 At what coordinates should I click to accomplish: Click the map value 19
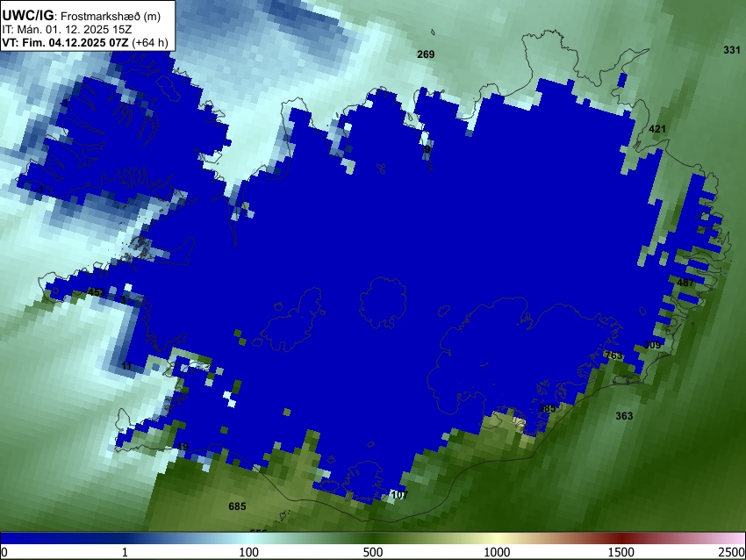(x=183, y=447)
